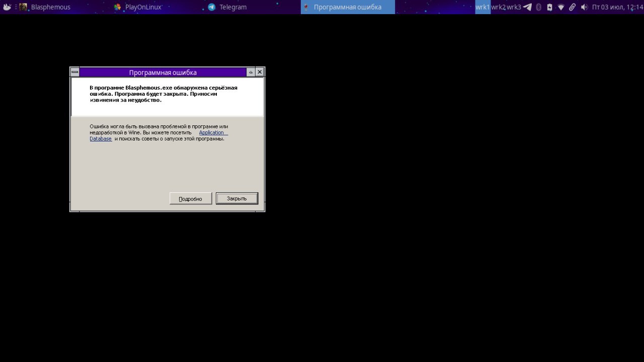This screenshot has height=362, width=644.
Task: Switch to workspace wrk3
Action: coord(514,7)
